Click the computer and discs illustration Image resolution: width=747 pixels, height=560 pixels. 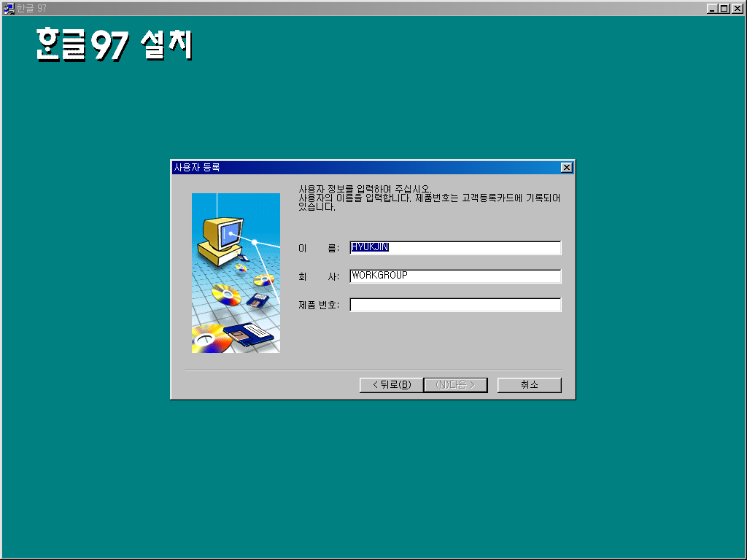pyautogui.click(x=236, y=273)
